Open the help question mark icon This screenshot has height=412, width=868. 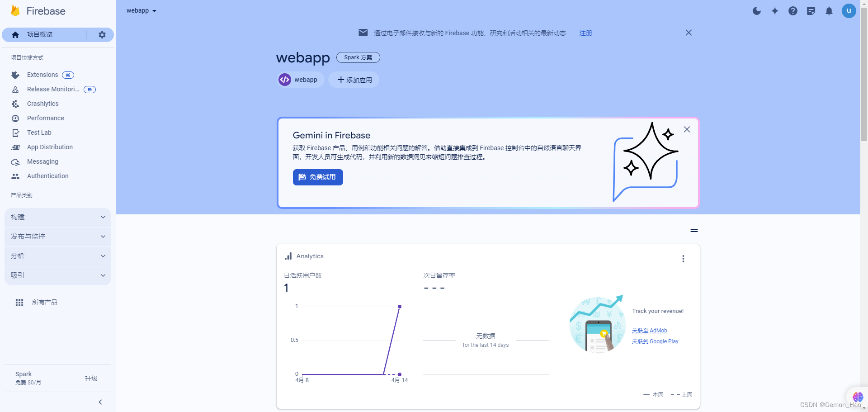pos(793,11)
